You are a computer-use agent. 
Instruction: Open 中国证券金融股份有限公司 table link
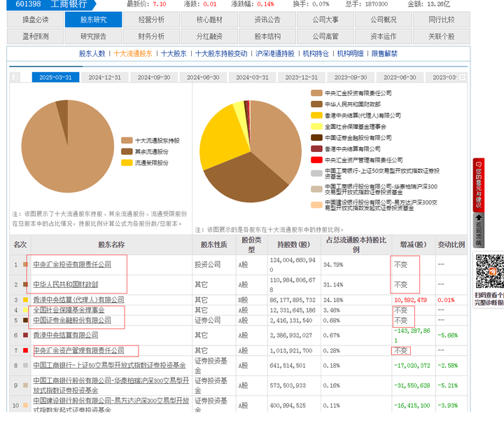72,320
